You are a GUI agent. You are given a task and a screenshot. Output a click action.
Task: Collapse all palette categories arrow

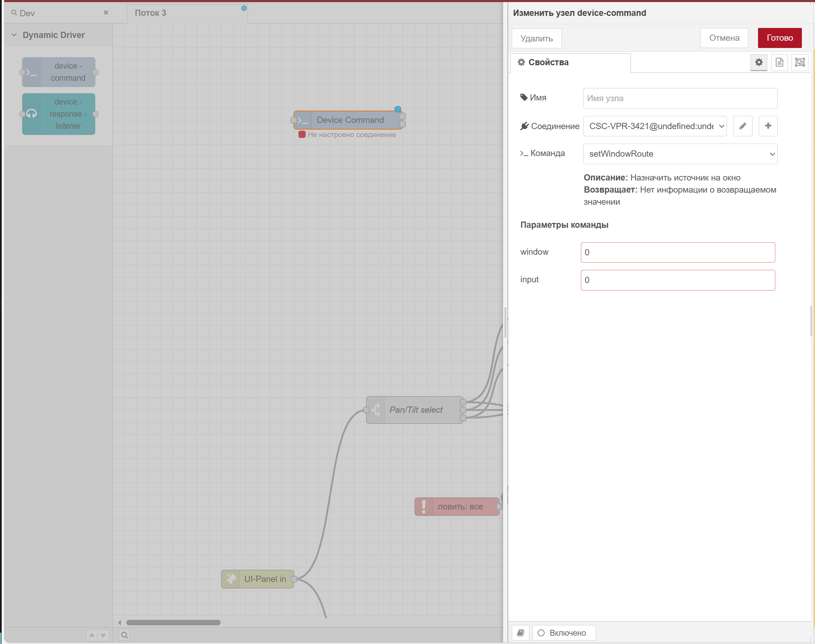tap(92, 635)
